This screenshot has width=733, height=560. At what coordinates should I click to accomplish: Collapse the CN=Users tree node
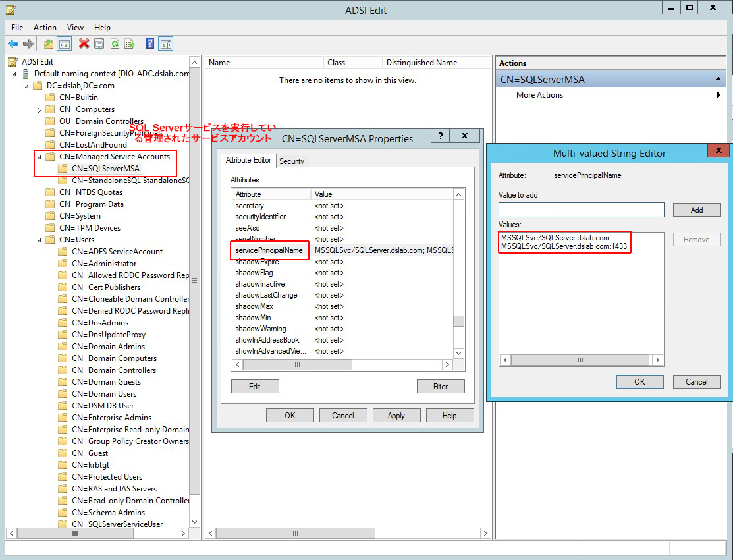[39, 240]
